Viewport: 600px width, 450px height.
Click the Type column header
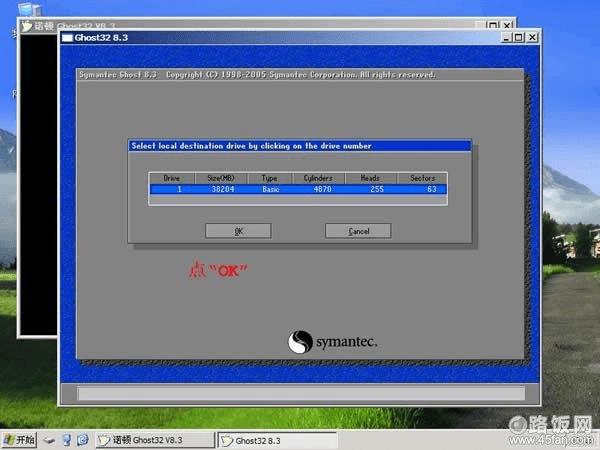coord(270,178)
